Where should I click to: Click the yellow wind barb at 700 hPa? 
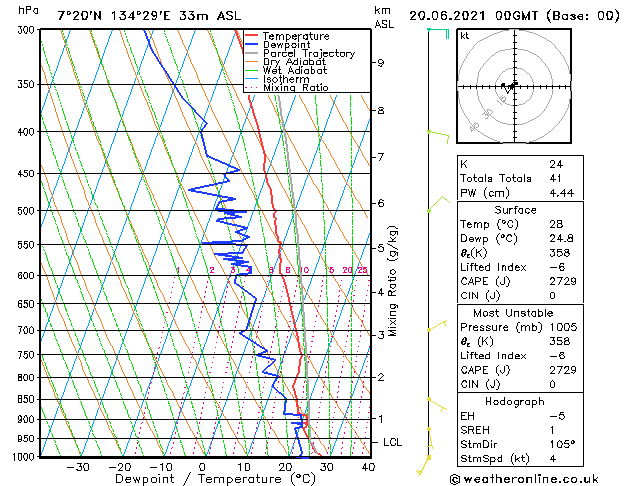[437, 326]
